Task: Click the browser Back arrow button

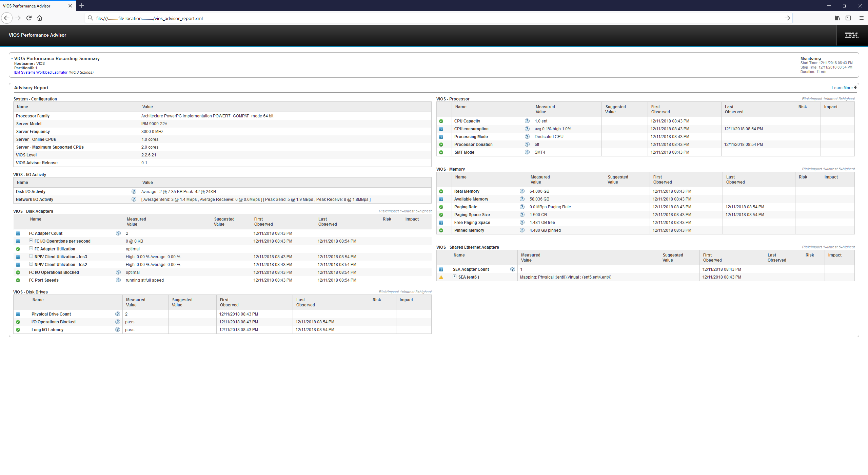Action: 7,18
